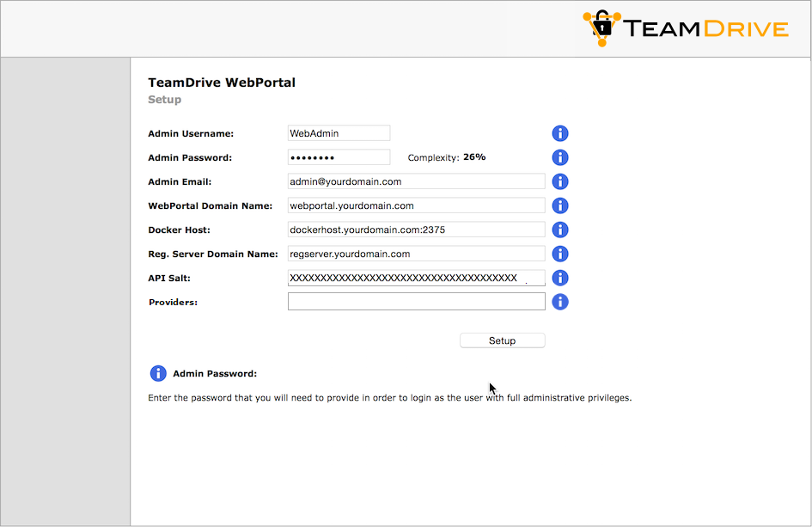Focus the Reg. Server Domain Name field
812x527 pixels.
[x=417, y=254]
